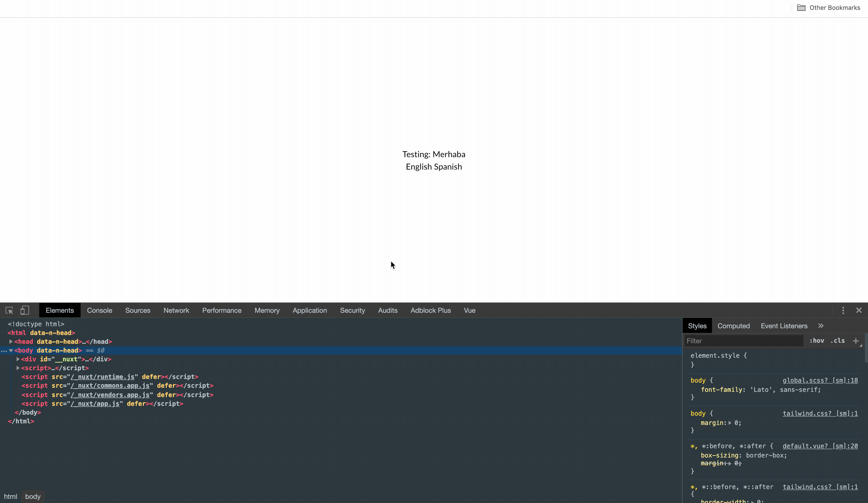The width and height of the screenshot is (868, 503).
Task: Open the Network tab
Action: [176, 310]
